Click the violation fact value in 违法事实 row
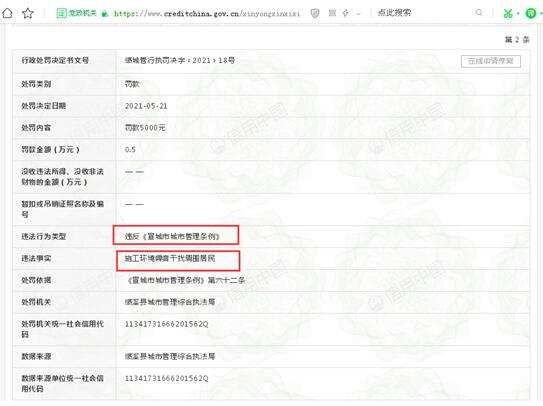This screenshot has width=543, height=406. pos(170,258)
